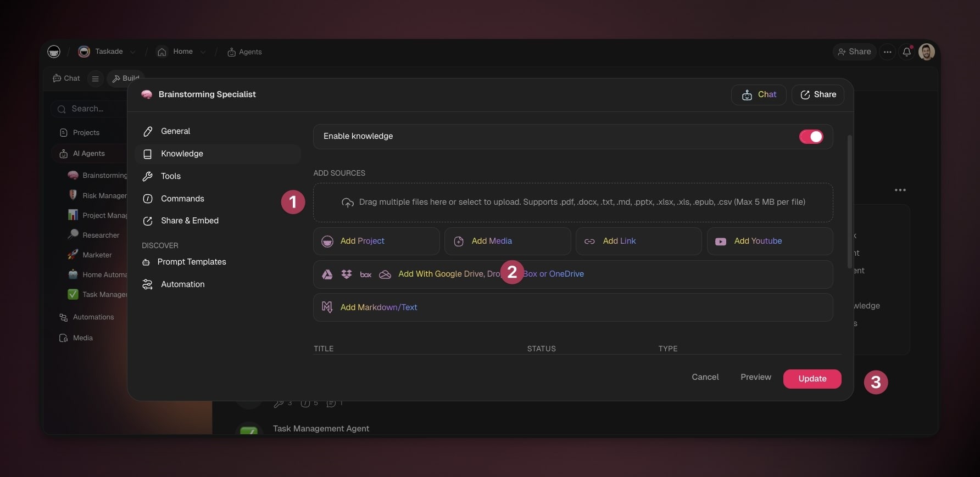Image resolution: width=980 pixels, height=477 pixels.
Task: Open the three-dots options behind the dialog
Action: coord(900,190)
